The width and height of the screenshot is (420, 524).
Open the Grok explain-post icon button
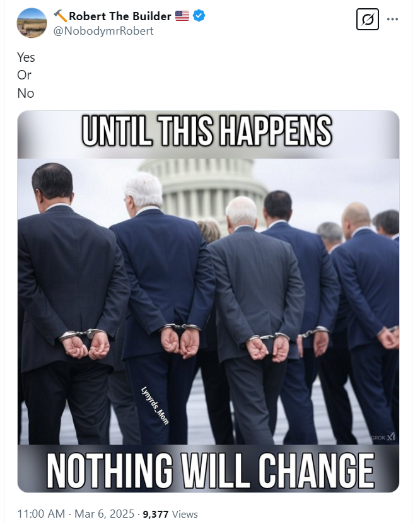pyautogui.click(x=367, y=20)
